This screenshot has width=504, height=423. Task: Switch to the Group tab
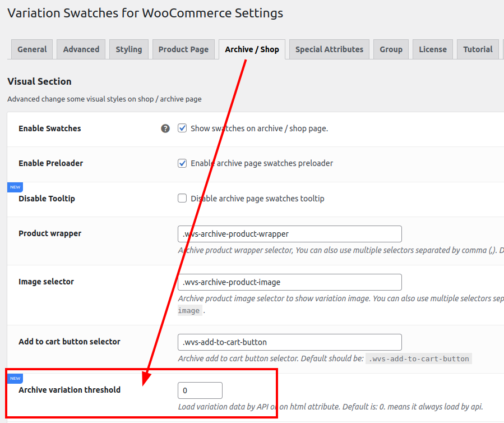point(391,49)
